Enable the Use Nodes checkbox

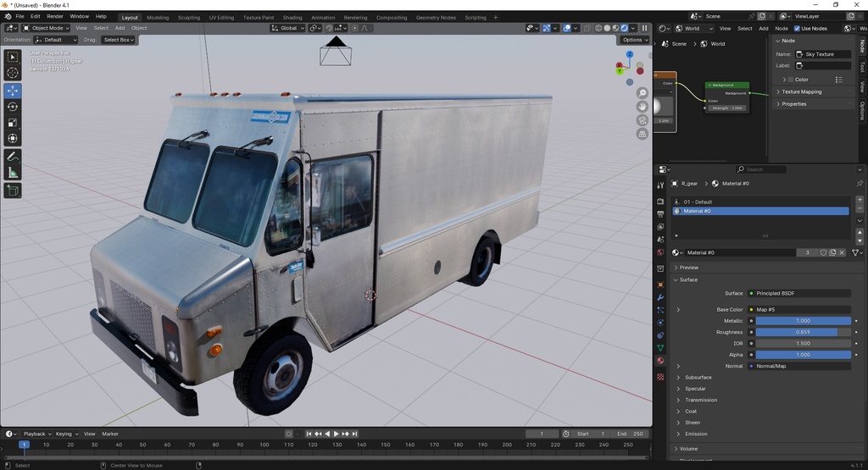pyautogui.click(x=797, y=28)
